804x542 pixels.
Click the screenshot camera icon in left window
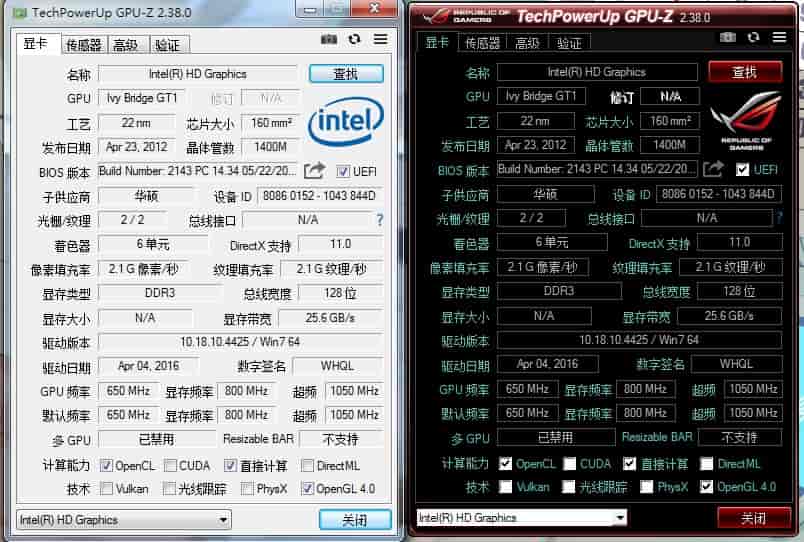329,39
